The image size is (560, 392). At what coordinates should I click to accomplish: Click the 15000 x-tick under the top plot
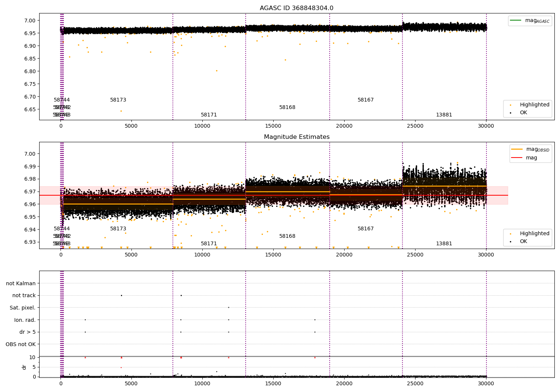pyautogui.click(x=273, y=126)
